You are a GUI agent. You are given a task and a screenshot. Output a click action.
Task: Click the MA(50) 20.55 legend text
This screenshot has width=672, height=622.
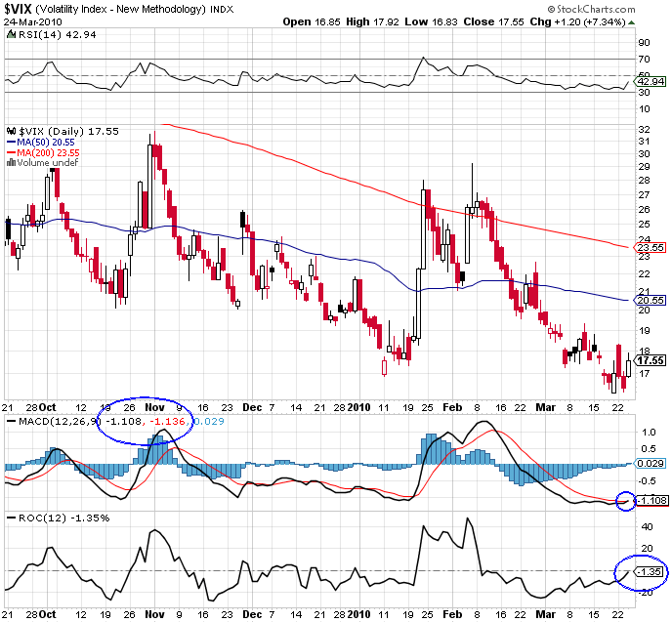tap(46, 143)
